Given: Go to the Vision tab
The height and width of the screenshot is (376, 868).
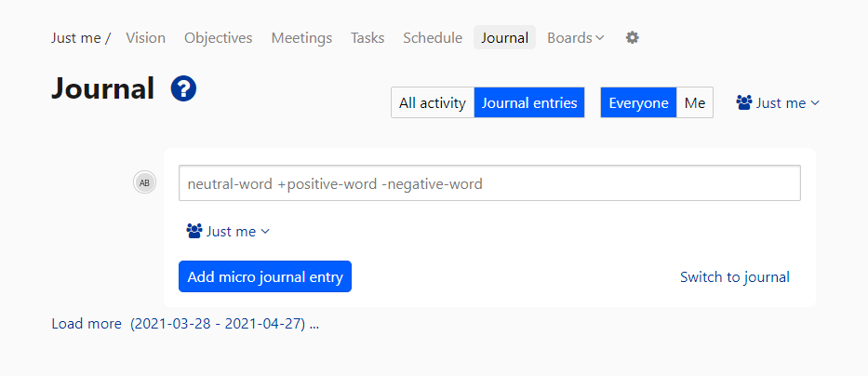Looking at the screenshot, I should (x=145, y=38).
